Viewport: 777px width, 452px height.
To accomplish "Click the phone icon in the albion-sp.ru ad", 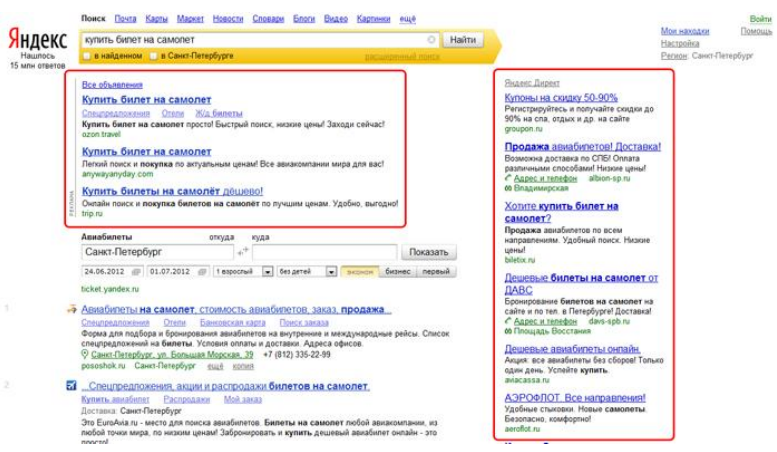I will point(508,178).
